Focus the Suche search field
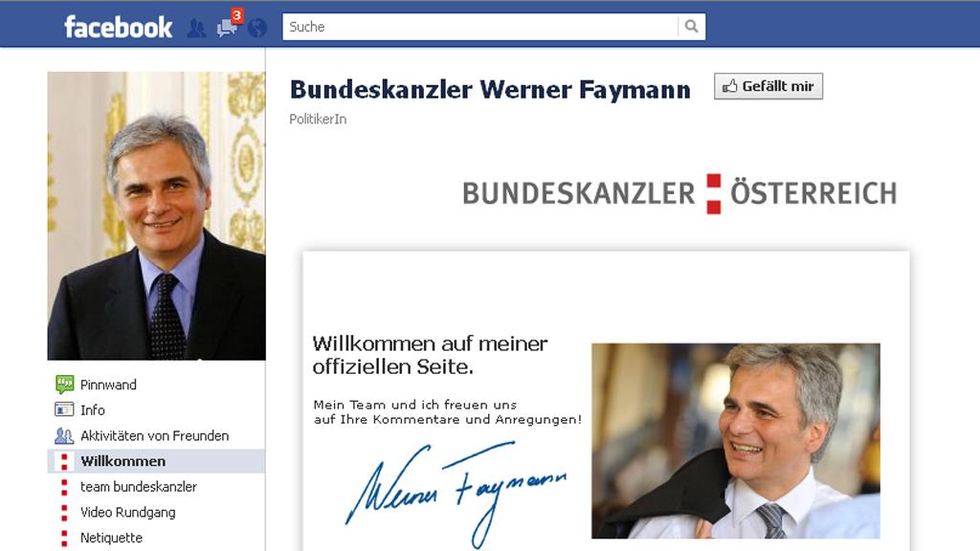The image size is (980, 551). pyautogui.click(x=480, y=27)
